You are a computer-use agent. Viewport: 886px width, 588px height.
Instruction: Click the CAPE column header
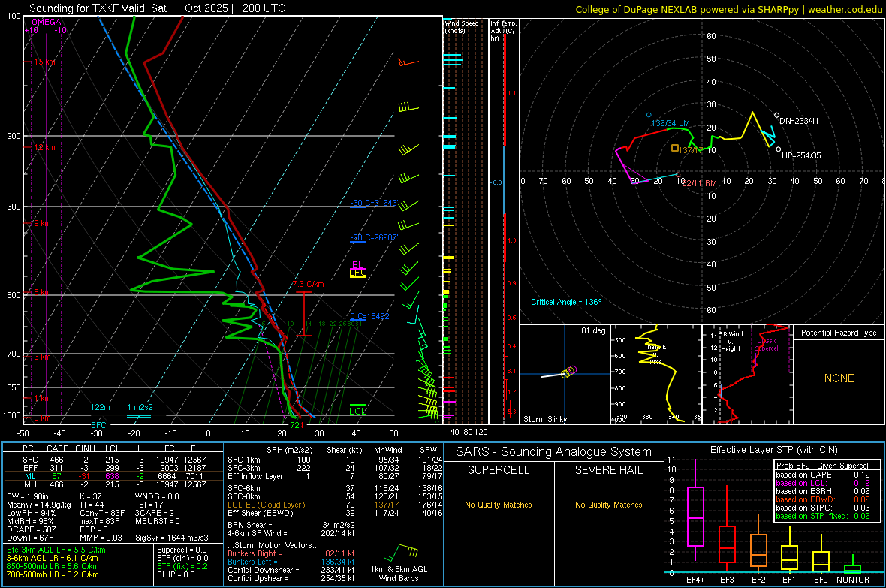[x=57, y=448]
